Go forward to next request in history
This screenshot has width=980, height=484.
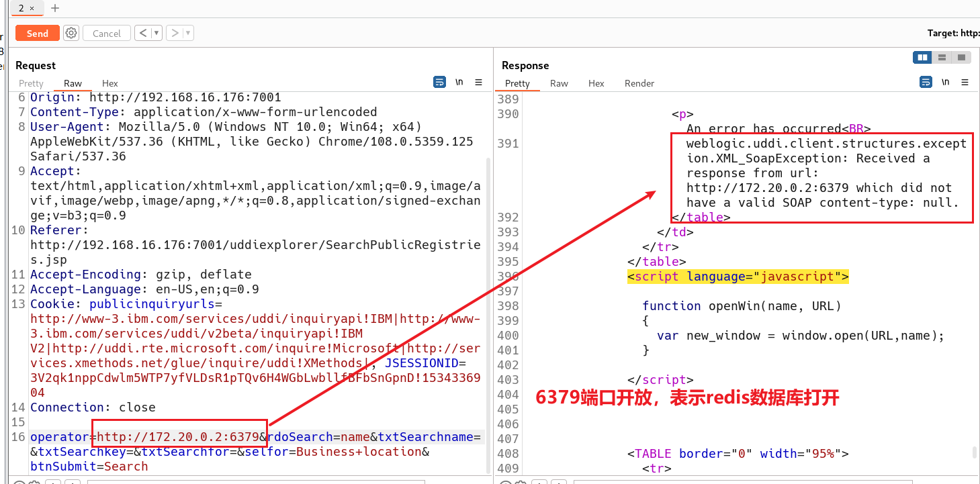(174, 33)
